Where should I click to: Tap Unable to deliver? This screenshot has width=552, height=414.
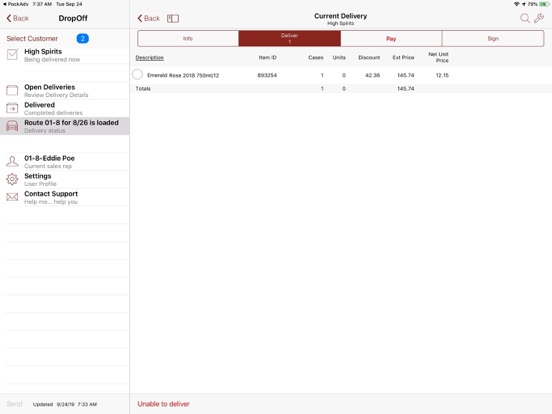(164, 404)
